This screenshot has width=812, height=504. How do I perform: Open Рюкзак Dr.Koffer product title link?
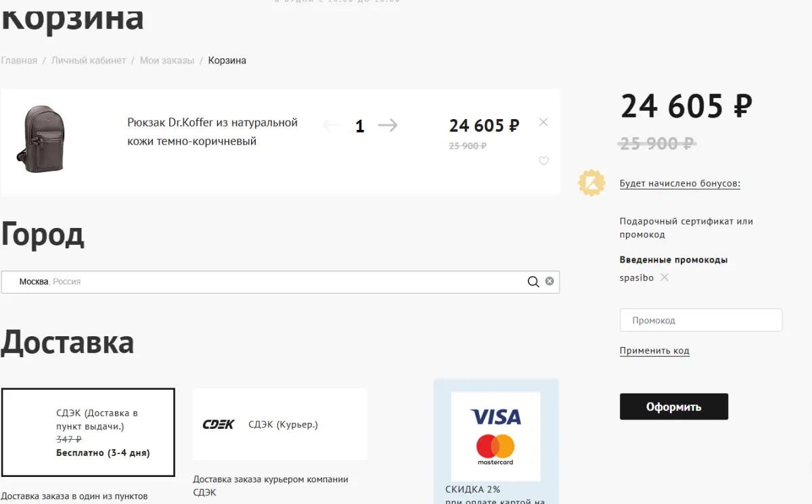(212, 132)
